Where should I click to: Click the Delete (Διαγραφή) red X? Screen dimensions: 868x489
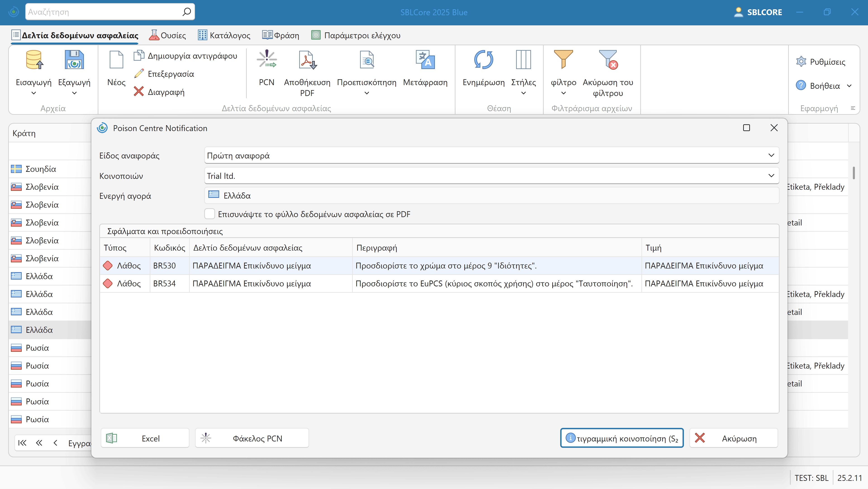(x=138, y=91)
